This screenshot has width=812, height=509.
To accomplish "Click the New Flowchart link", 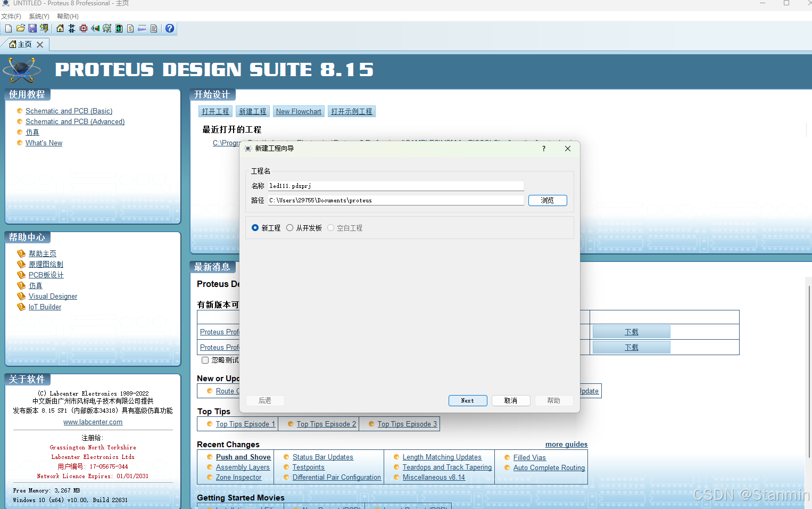I will coord(299,111).
